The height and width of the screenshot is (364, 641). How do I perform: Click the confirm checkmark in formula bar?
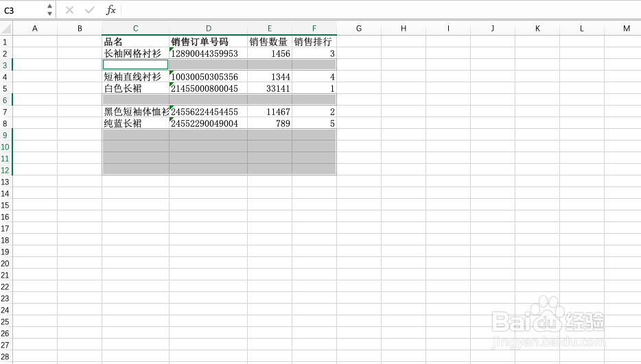(x=89, y=10)
